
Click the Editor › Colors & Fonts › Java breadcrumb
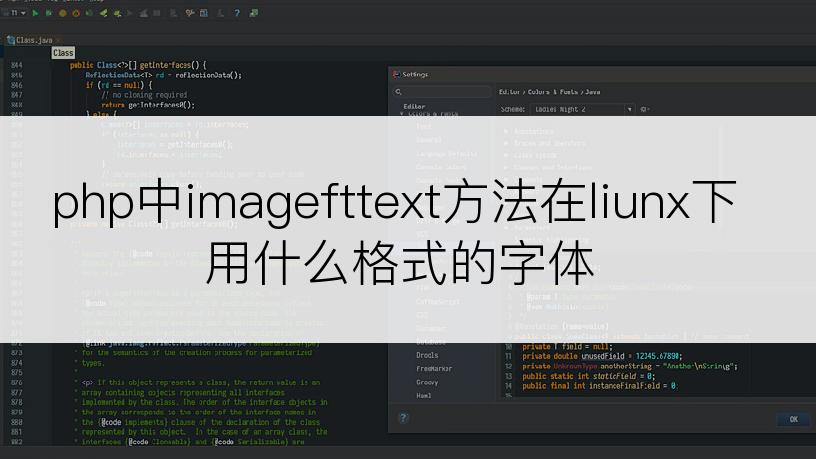(549, 92)
